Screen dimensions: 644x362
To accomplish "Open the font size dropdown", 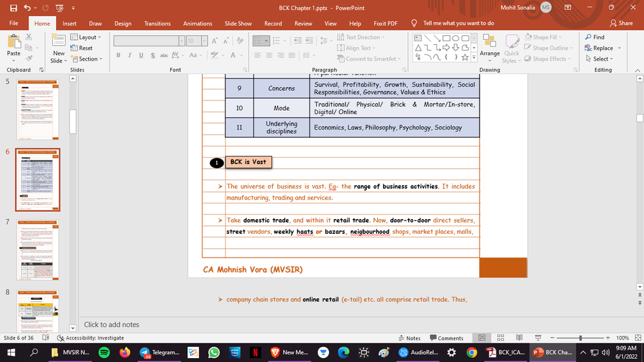I will click(x=204, y=41).
